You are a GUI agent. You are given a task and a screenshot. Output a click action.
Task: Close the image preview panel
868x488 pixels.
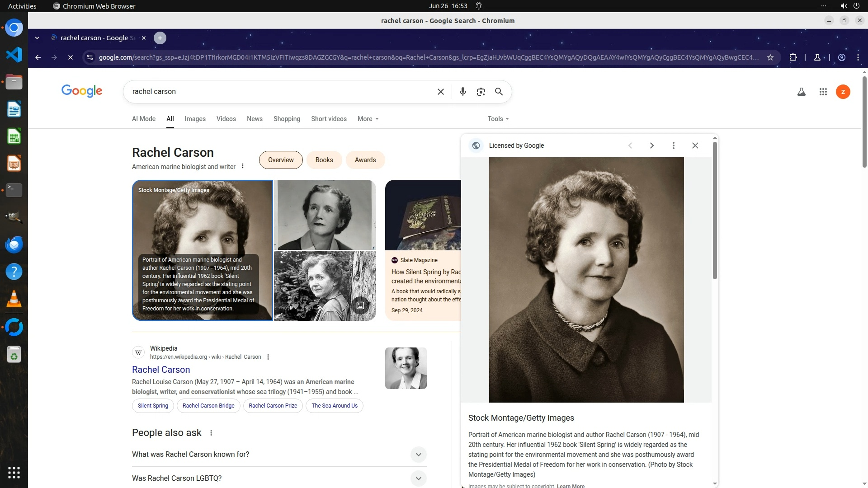[695, 145]
